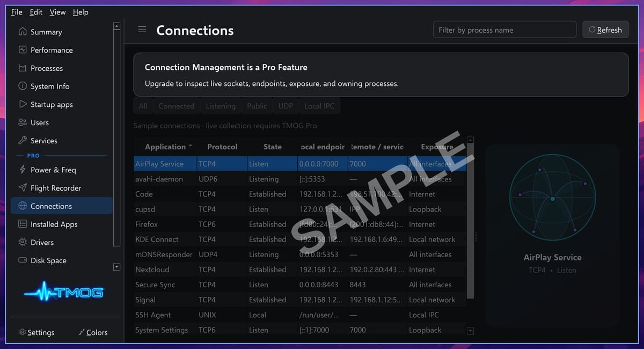Open the Summary home icon
The width and height of the screenshot is (644, 349).
[23, 32]
